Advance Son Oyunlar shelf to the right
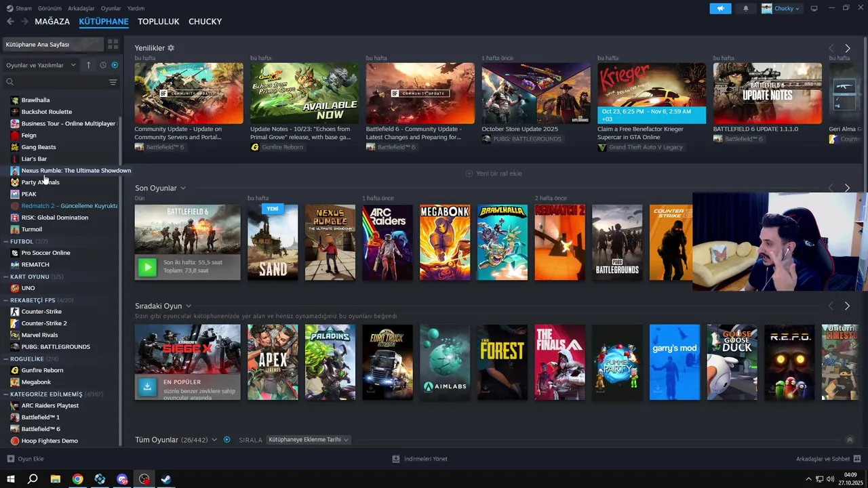 point(847,188)
